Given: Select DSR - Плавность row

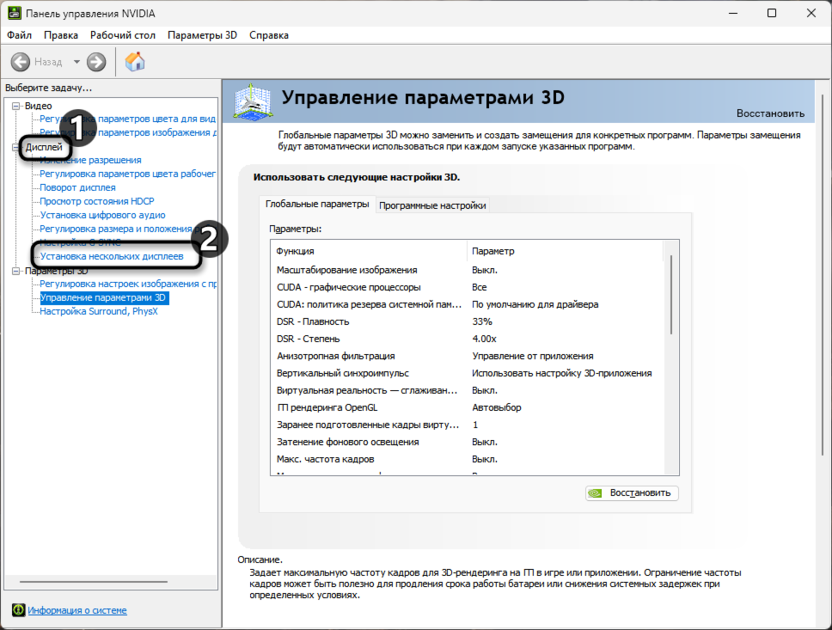Looking at the screenshot, I should [469, 322].
